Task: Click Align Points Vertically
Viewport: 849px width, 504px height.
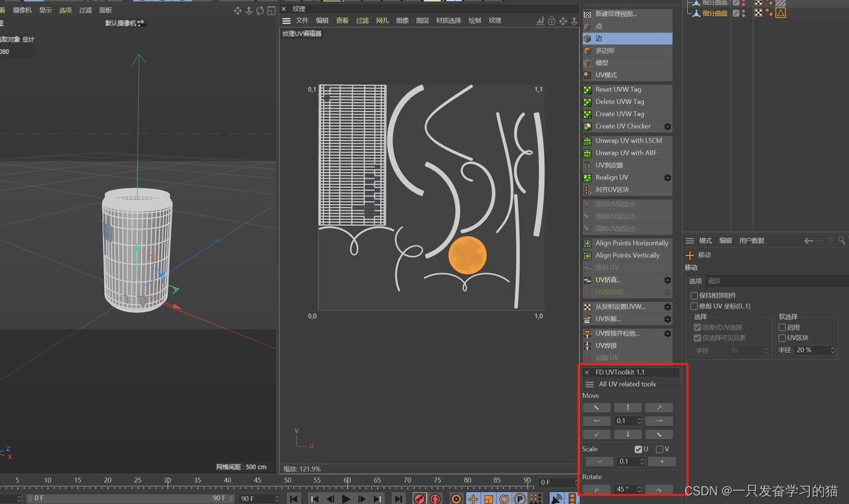Action: (627, 255)
